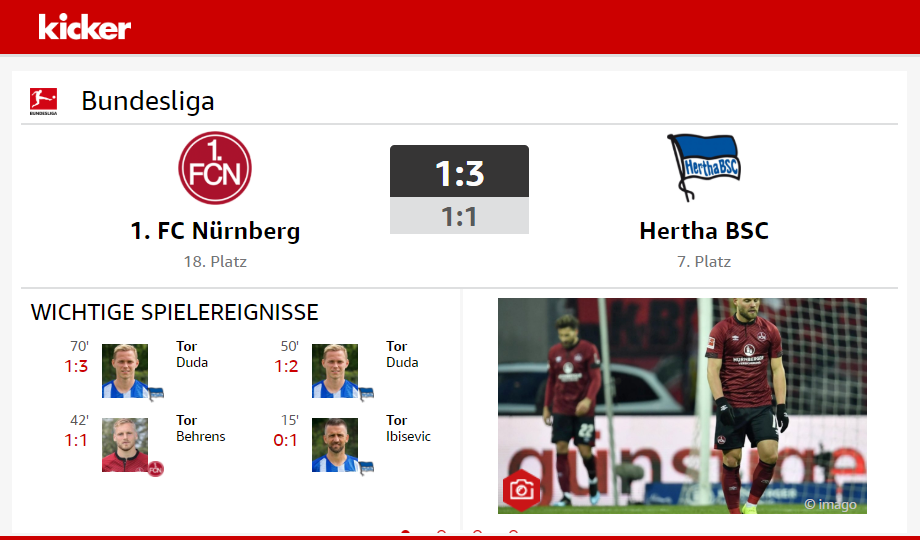Click the kicker logo in header
The height and width of the screenshot is (541, 921).
pyautogui.click(x=85, y=28)
